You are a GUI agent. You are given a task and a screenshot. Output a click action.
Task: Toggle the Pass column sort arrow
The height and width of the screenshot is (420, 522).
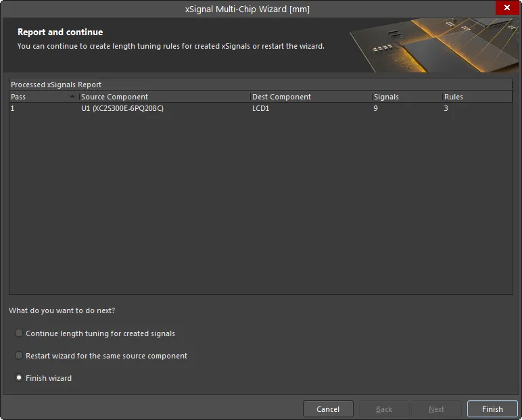point(72,96)
